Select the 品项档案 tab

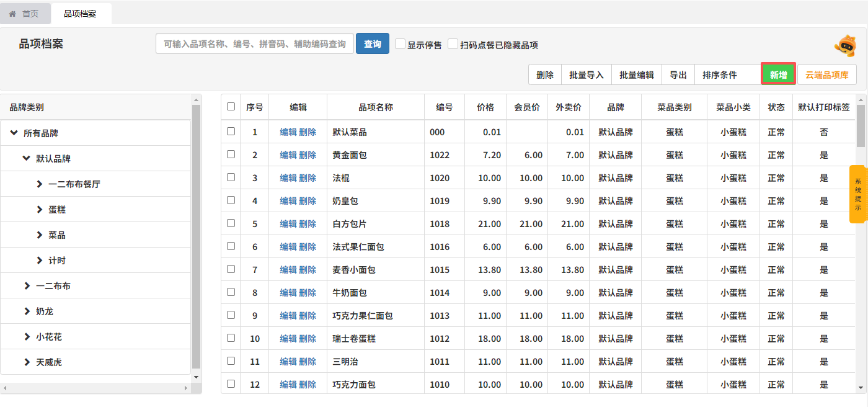[81, 14]
